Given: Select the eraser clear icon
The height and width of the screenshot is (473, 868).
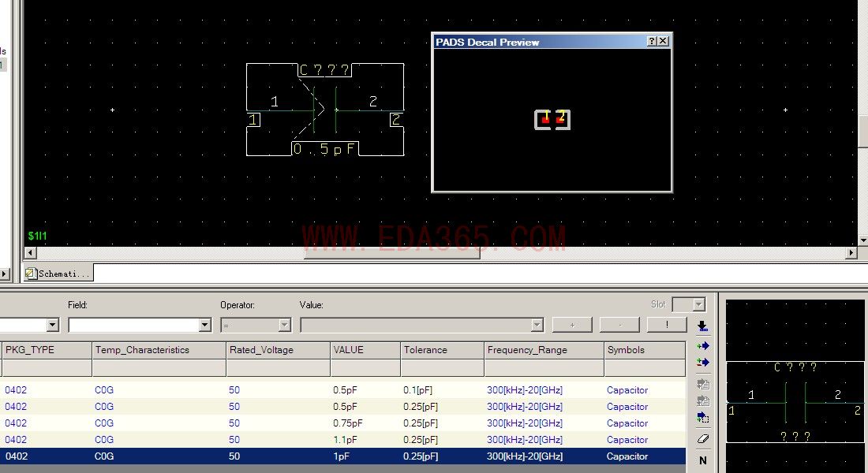Looking at the screenshot, I should [702, 438].
